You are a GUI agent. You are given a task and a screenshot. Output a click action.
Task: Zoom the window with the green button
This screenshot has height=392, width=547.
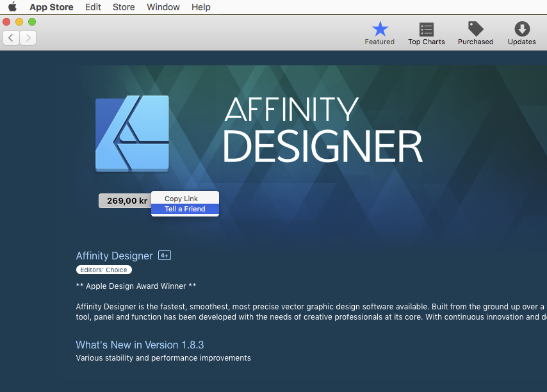tap(32, 22)
